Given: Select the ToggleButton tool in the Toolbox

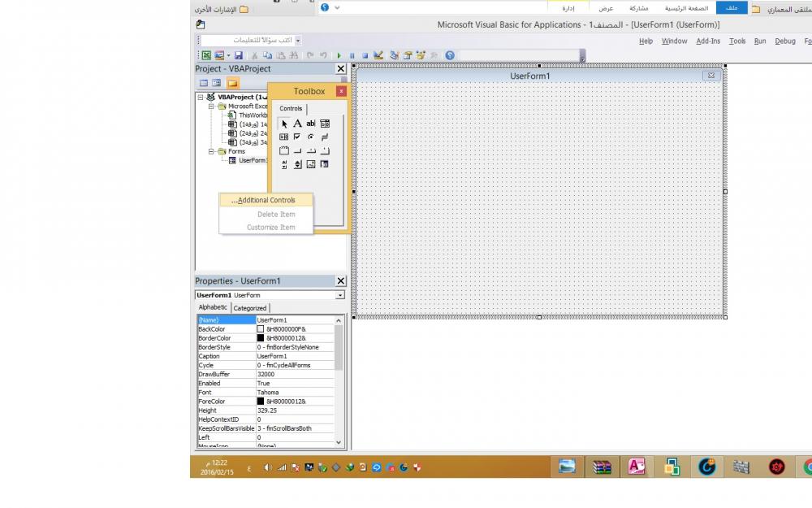Looking at the screenshot, I should 325,137.
